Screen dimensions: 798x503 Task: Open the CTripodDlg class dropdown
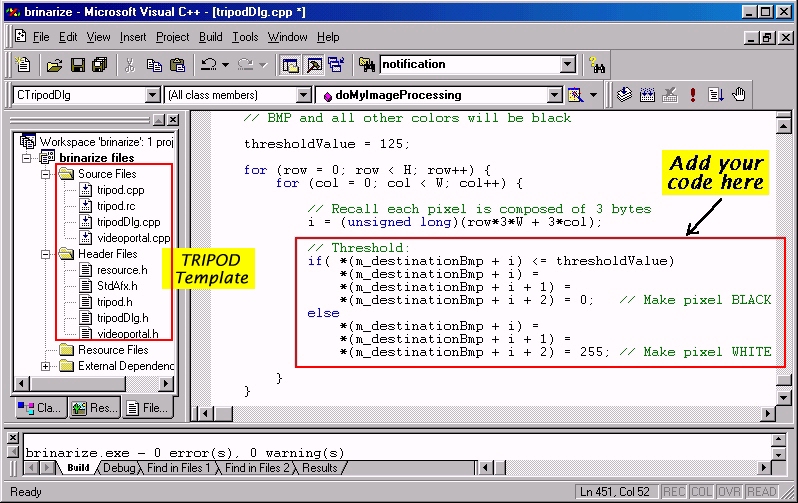click(153, 95)
